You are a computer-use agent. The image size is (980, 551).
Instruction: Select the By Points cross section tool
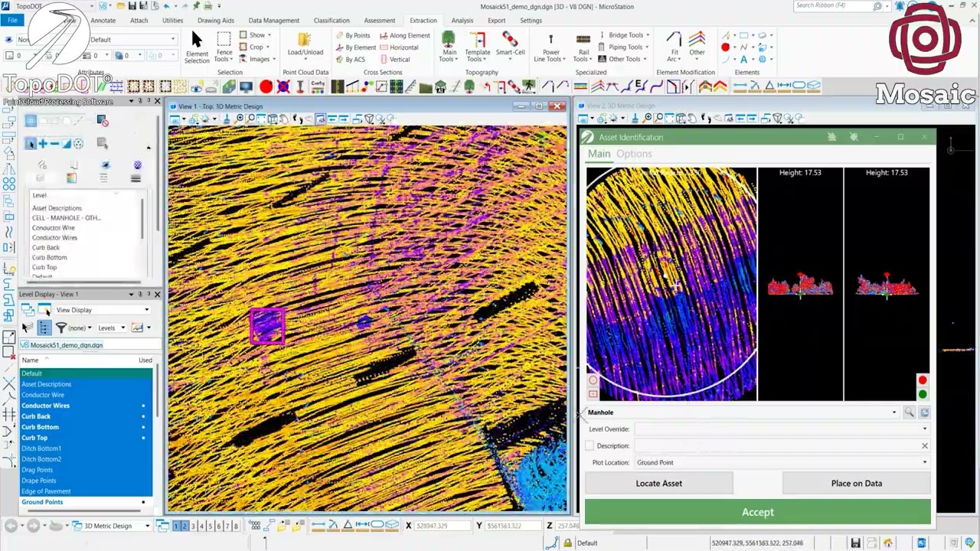click(353, 35)
